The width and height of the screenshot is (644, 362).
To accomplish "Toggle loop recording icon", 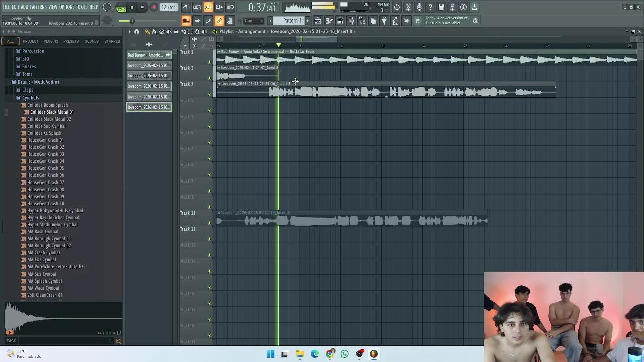I will 230,7.
